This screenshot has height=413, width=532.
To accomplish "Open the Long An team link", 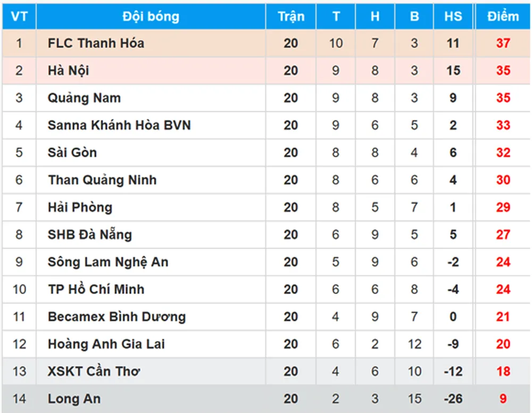I will tap(74, 399).
